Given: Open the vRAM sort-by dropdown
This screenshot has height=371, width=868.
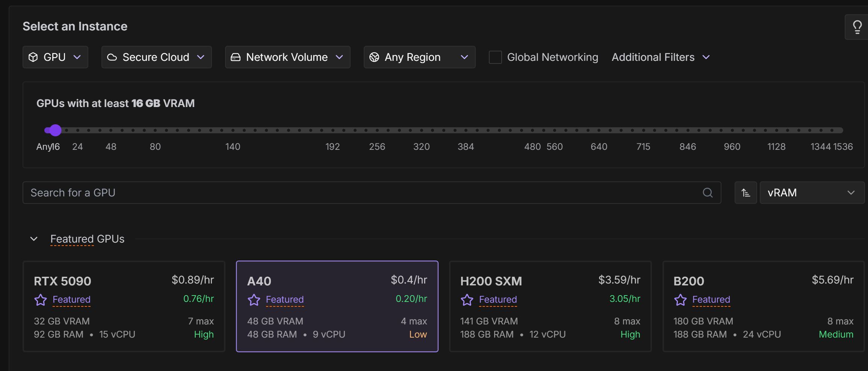Looking at the screenshot, I should point(812,193).
